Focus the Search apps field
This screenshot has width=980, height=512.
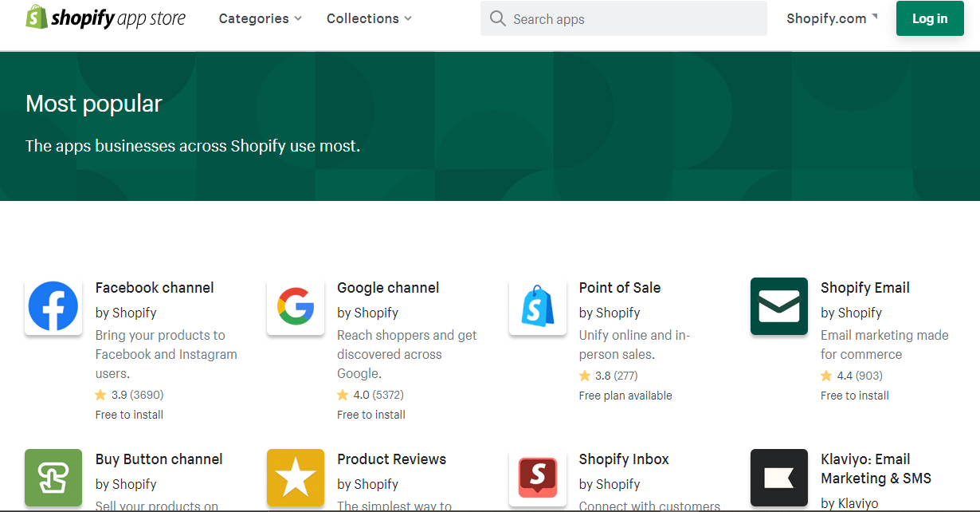624,18
